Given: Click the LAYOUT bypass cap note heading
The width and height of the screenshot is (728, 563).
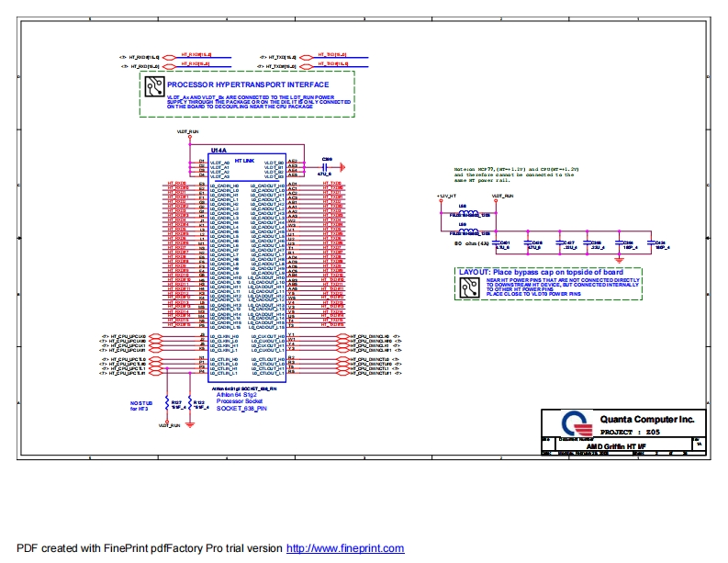Looking at the screenshot, I should 541,273.
